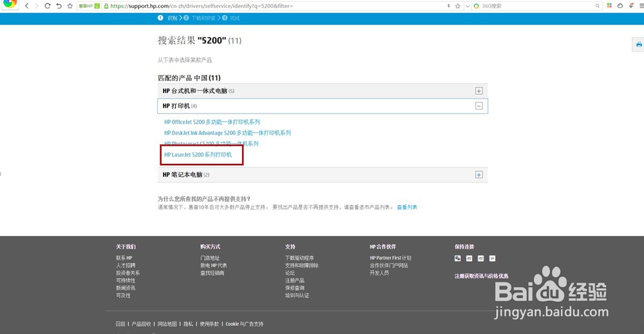Screen dimensions: 644x334
Task: Click the star icon next to the undo arrow
Action: point(70,6)
